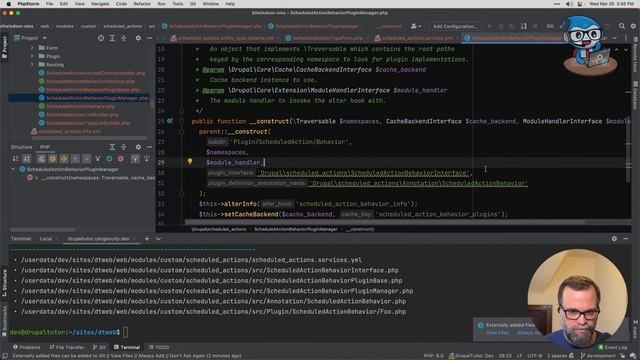Click ScheduledActionBehaviorPluginManager breadcrumb below editor
Viewport: 640px width, 360px height.
click(x=296, y=229)
